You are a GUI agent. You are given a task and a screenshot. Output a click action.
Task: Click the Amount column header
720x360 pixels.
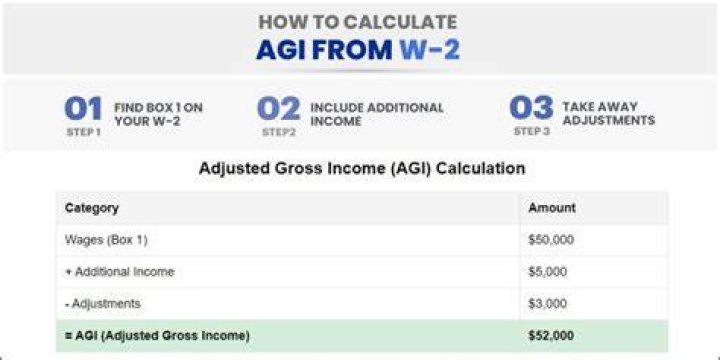point(552,208)
